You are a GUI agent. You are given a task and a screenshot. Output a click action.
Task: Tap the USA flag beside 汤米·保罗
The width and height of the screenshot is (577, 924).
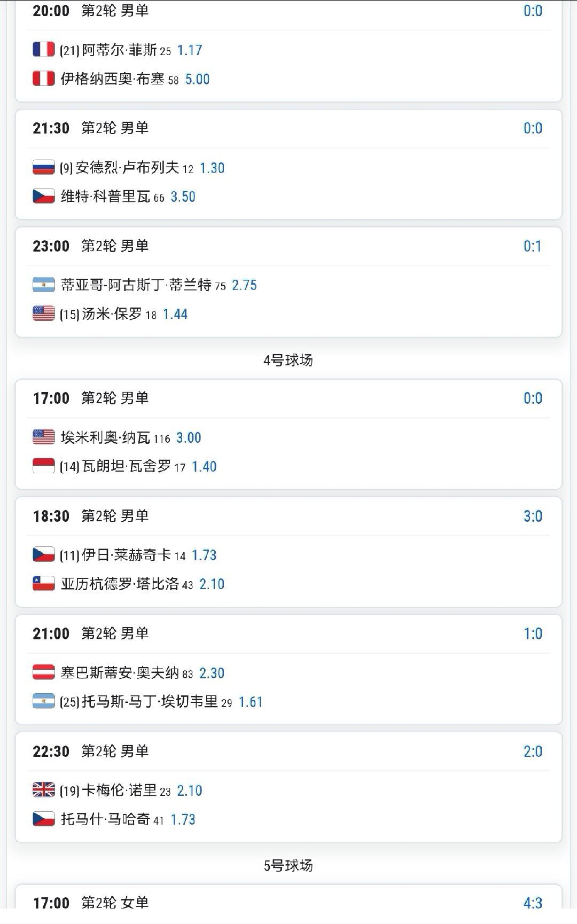tap(44, 314)
